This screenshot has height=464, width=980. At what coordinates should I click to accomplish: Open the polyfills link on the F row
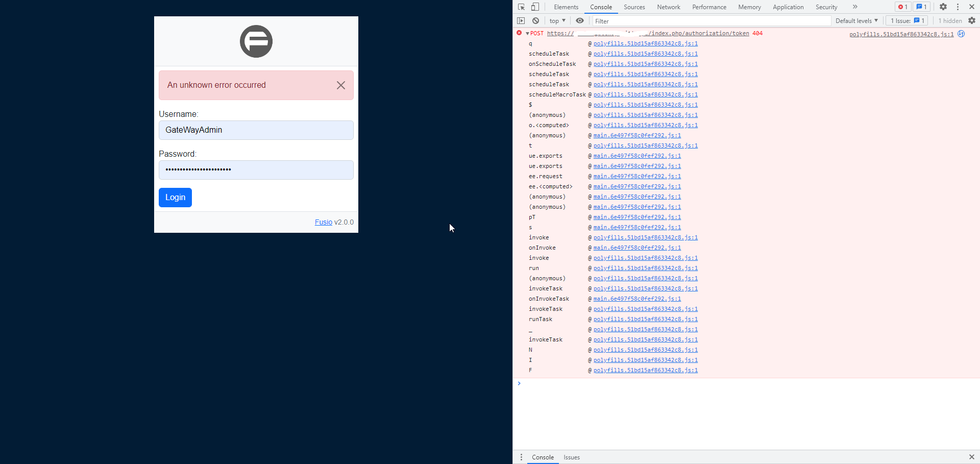click(x=646, y=370)
